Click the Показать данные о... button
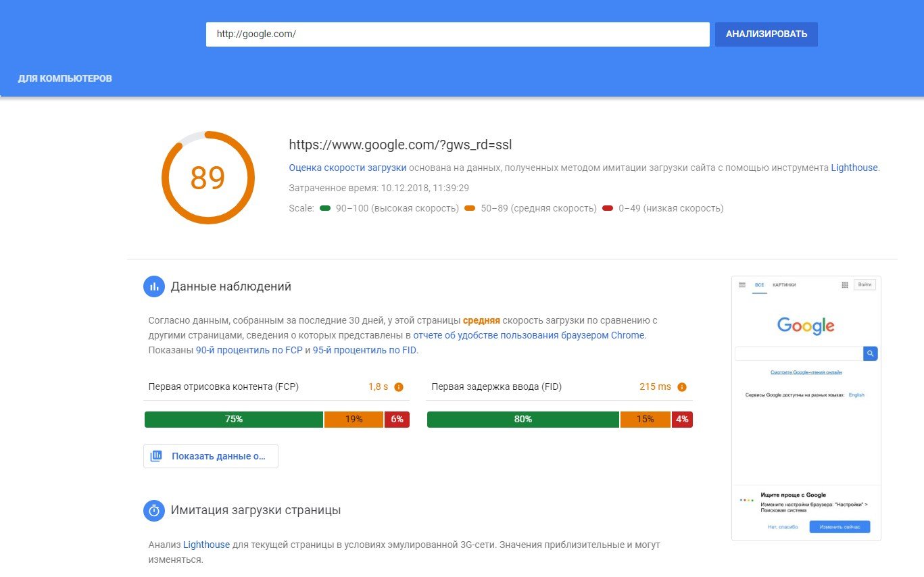Image resolution: width=924 pixels, height=577 pixels. tap(211, 456)
